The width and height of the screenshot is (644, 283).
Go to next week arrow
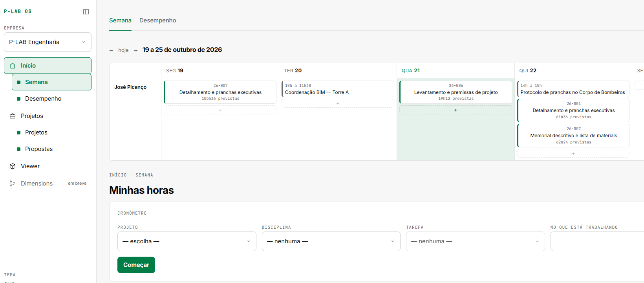point(135,50)
